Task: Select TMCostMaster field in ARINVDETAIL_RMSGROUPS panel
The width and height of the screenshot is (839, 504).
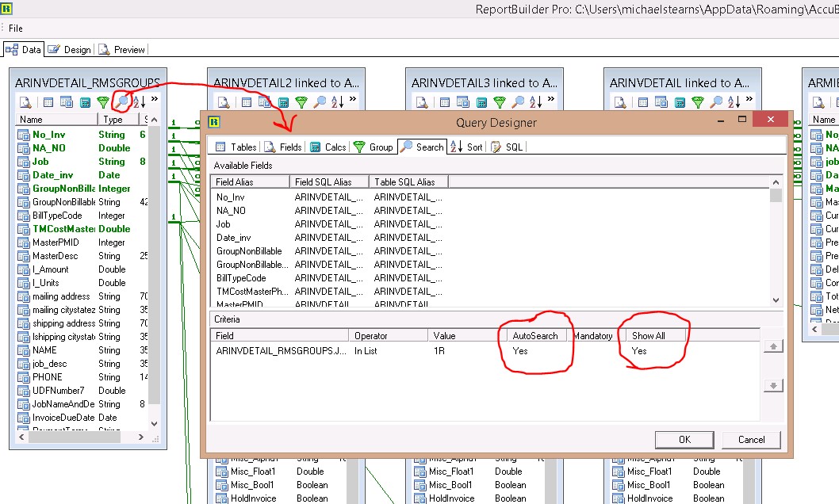Action: click(63, 229)
